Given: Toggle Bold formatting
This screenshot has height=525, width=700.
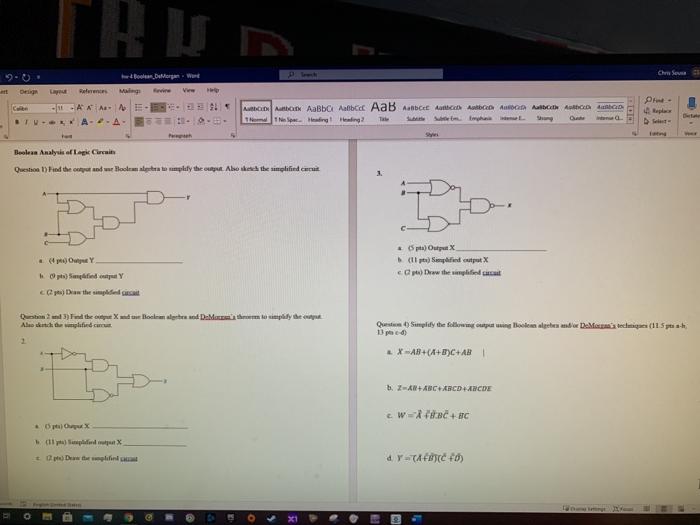Looking at the screenshot, I should coord(17,122).
